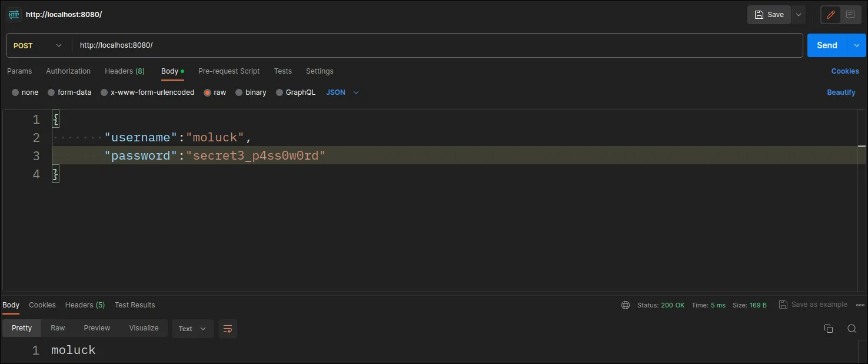Click the HTTP request icon
Screen dimensions: 868x364
coord(14,15)
